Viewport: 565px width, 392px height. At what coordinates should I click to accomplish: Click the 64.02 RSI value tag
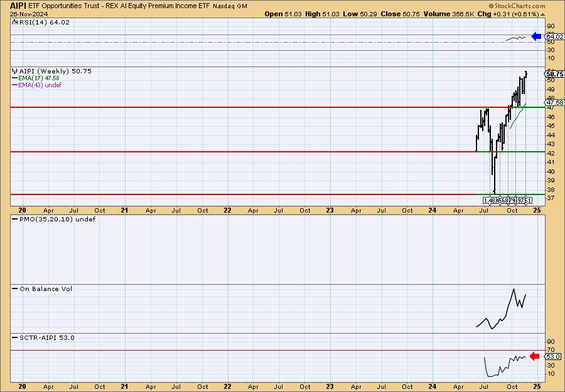click(554, 36)
